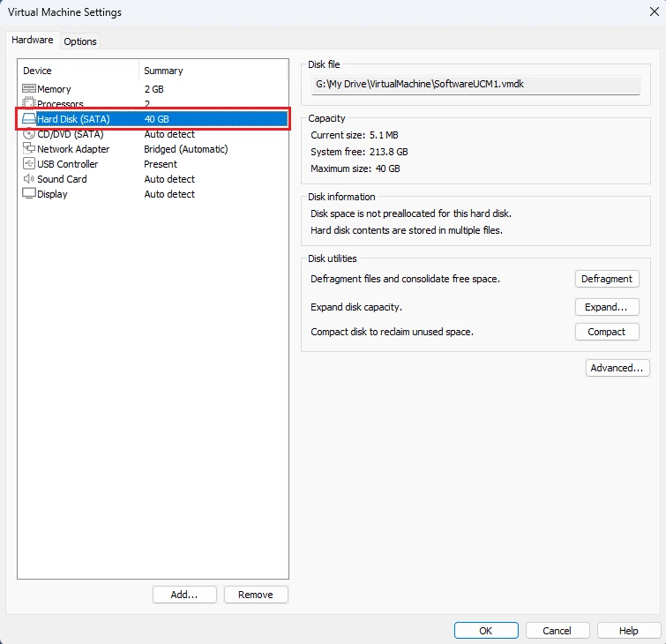Screen dimensions: 666x644
Task: Click the Disk file path field
Action: click(x=475, y=85)
